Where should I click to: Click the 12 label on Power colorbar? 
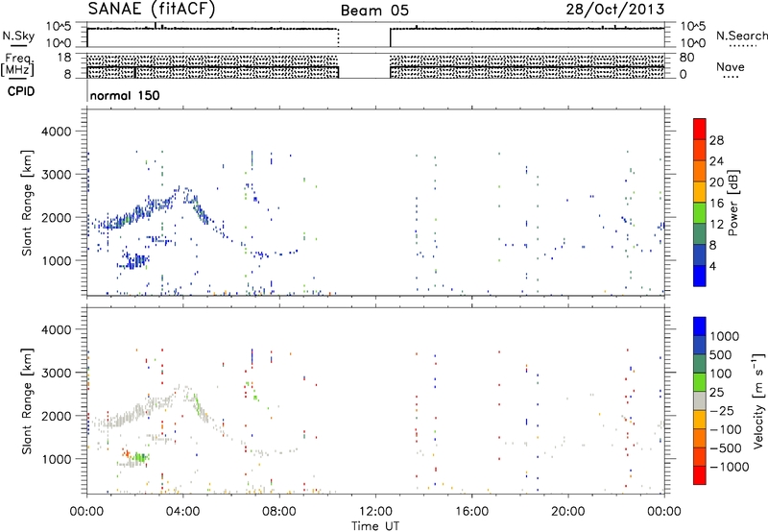[x=716, y=225]
